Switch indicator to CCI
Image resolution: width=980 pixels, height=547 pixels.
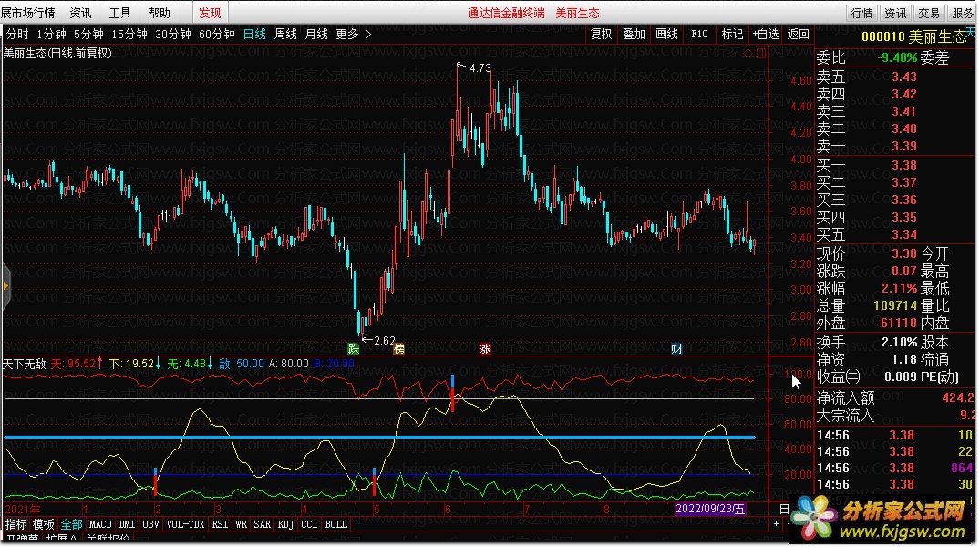point(309,524)
